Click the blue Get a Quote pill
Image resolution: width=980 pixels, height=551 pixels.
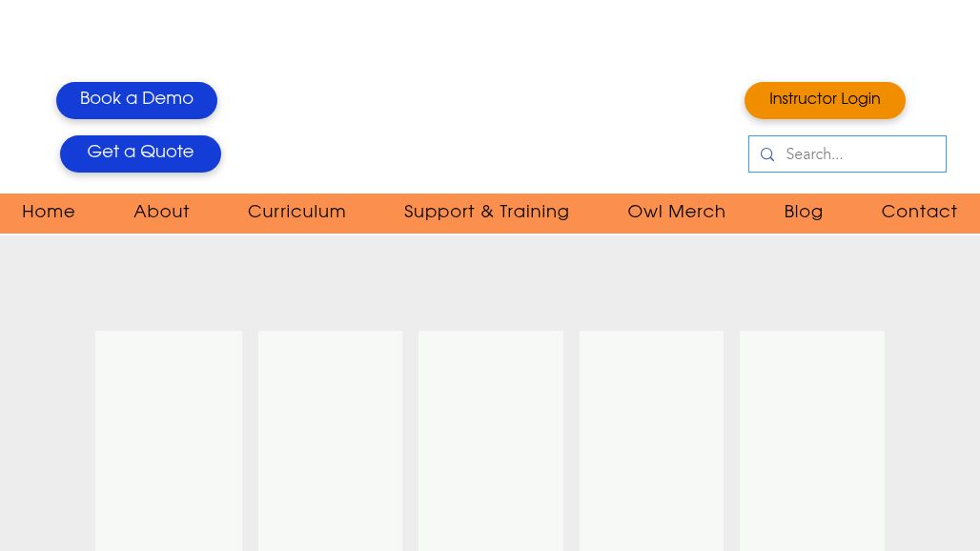pyautogui.click(x=140, y=153)
